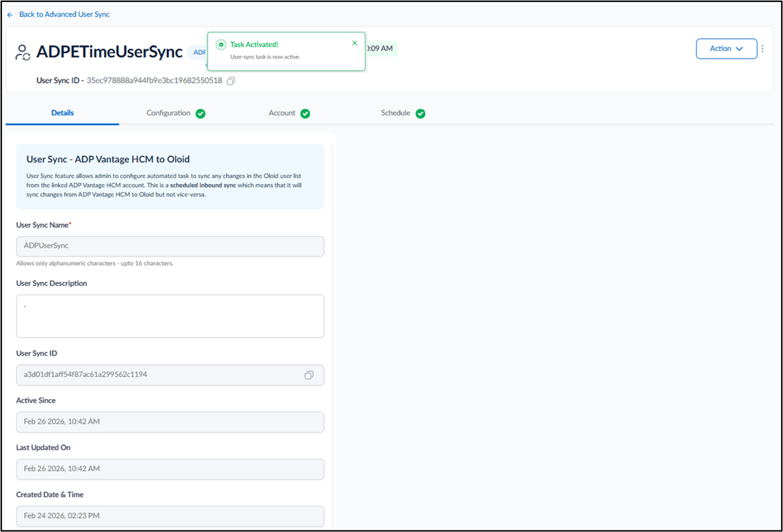Click the back arrow icon
Image resolution: width=783 pixels, height=532 pixels.
coord(10,14)
